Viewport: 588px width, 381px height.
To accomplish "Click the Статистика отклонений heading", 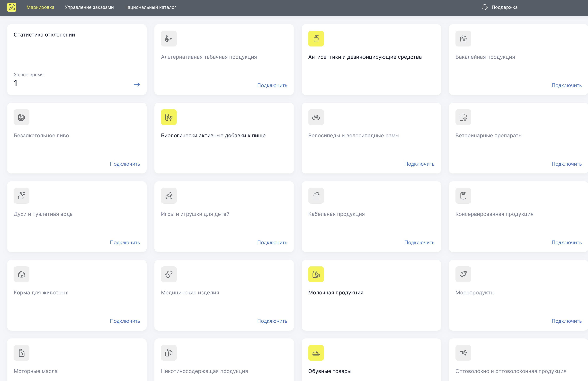I will pos(44,35).
